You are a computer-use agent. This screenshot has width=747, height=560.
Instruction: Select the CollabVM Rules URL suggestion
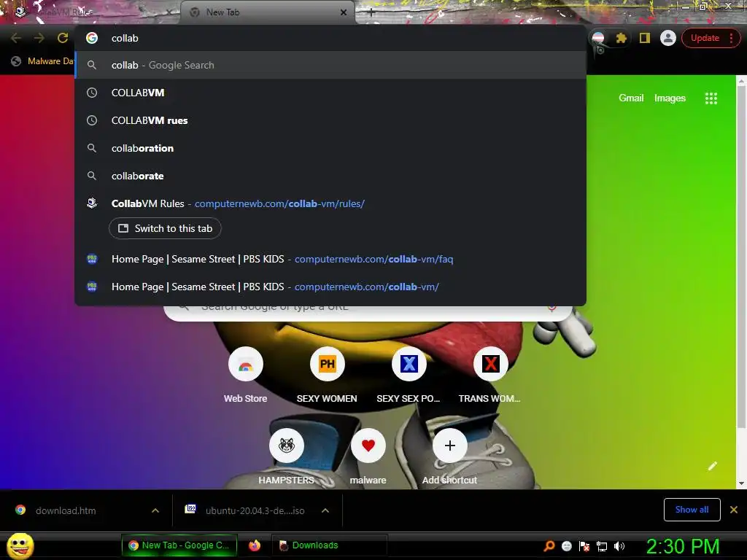click(330, 203)
